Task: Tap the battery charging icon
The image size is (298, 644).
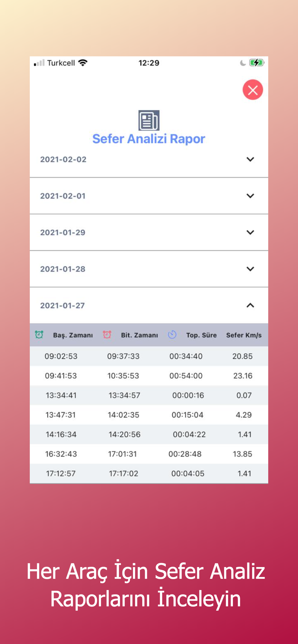Action: [x=256, y=62]
